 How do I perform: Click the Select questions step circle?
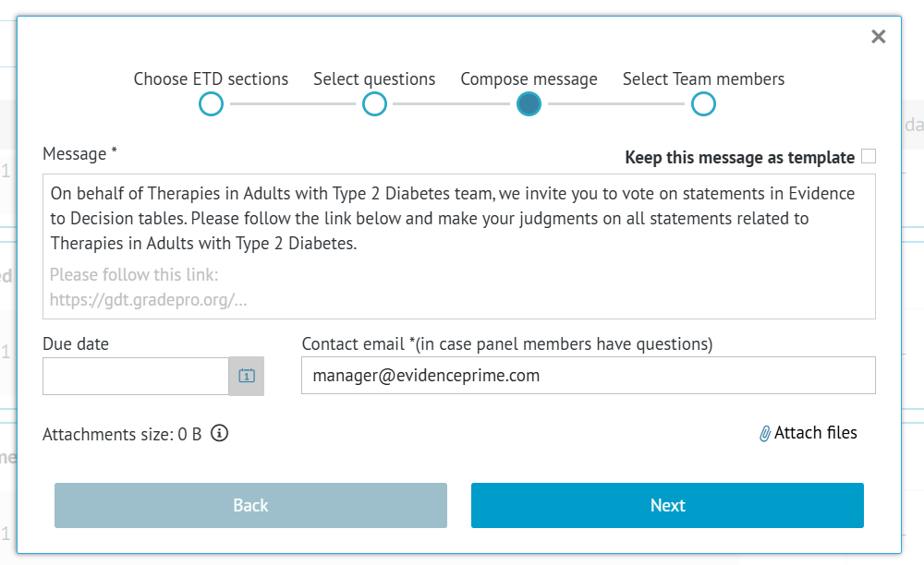pyautogui.click(x=374, y=104)
